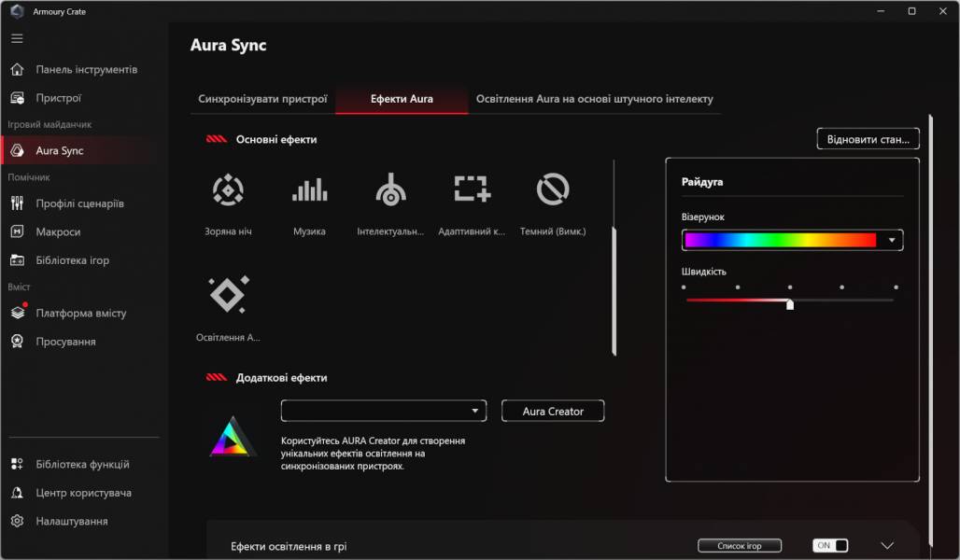Click the AURA Creator description text
960x560 pixels.
(x=373, y=454)
